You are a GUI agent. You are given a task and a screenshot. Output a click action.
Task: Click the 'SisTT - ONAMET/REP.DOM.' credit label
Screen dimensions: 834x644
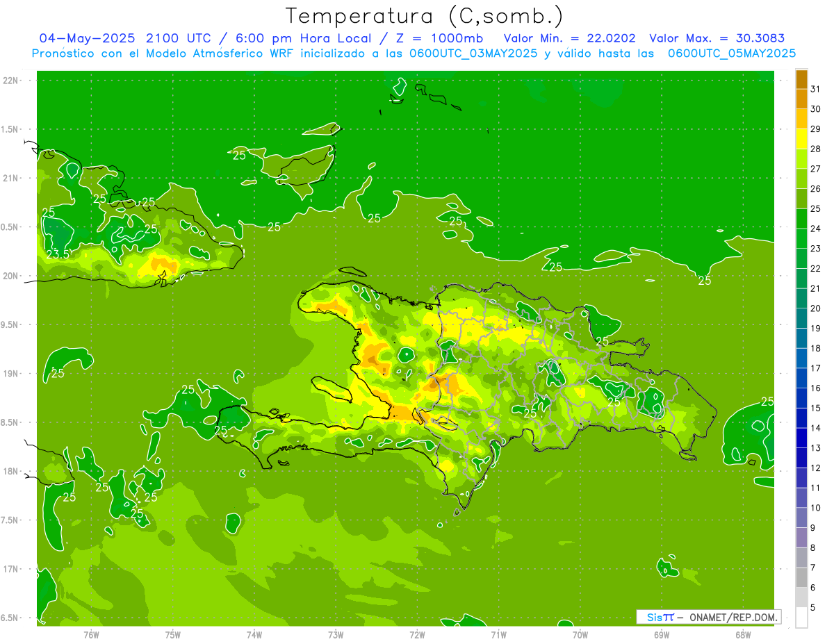709,617
